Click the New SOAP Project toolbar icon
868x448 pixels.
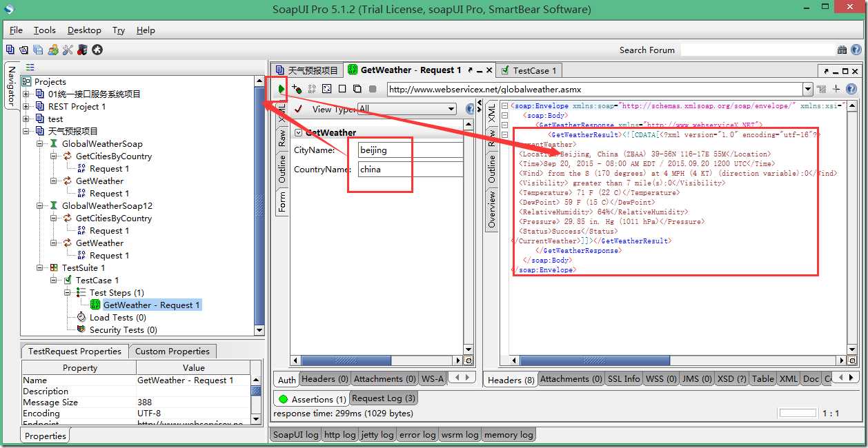(10, 50)
